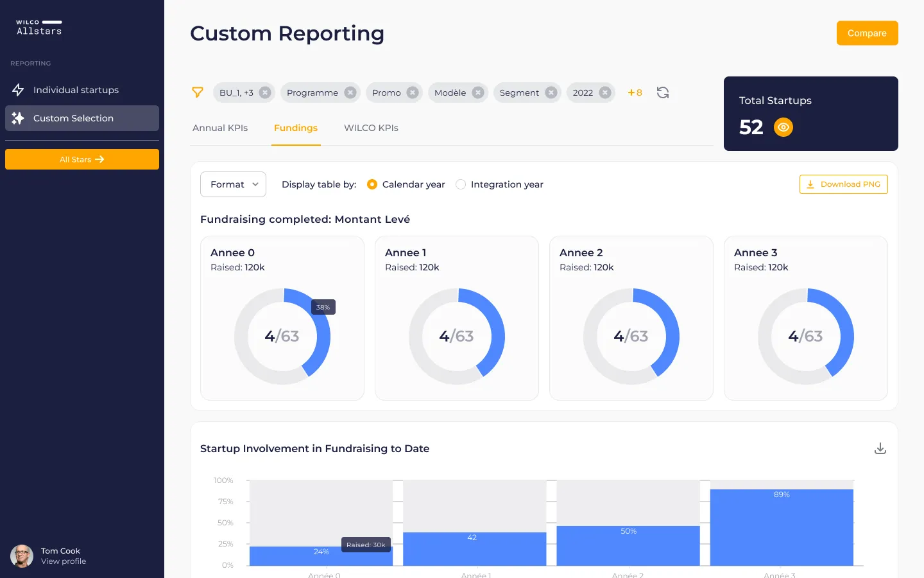Viewport: 924px width, 578px height.
Task: Click the Download PNG button
Action: pyautogui.click(x=843, y=184)
